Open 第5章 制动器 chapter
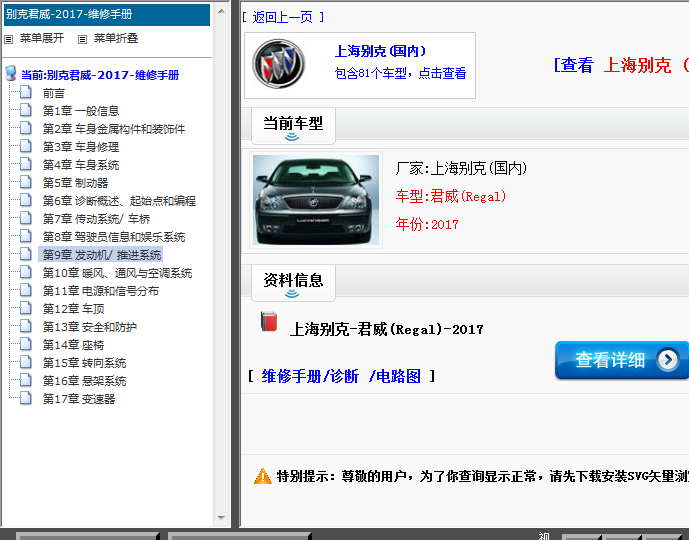Viewport: 689px width, 540px height. [x=76, y=183]
